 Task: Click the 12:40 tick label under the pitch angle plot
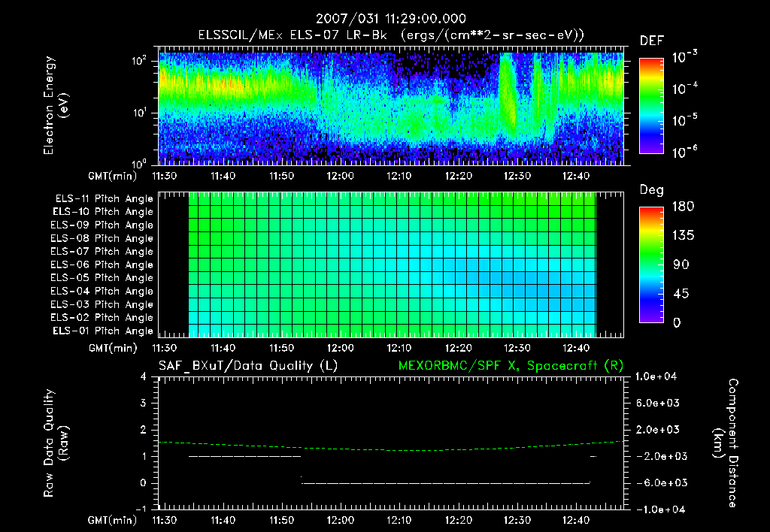coord(575,348)
